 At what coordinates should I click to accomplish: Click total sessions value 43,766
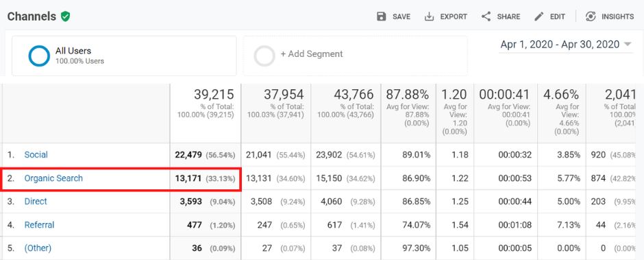click(x=354, y=95)
